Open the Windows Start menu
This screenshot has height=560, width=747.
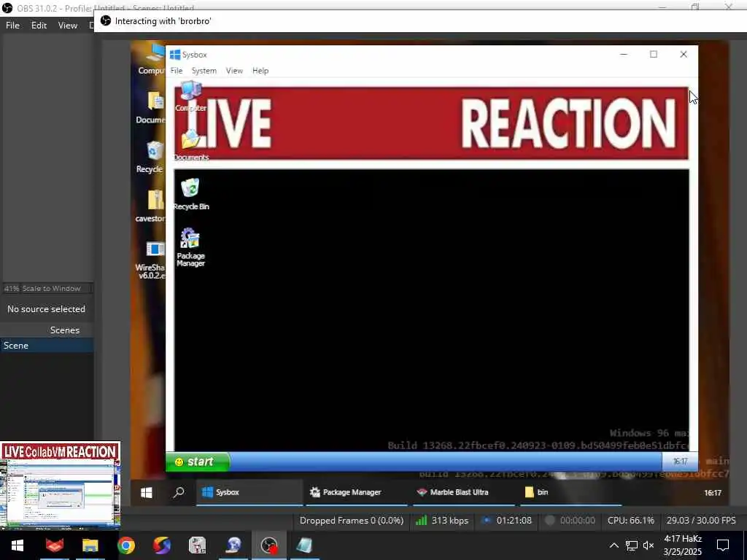click(18, 545)
